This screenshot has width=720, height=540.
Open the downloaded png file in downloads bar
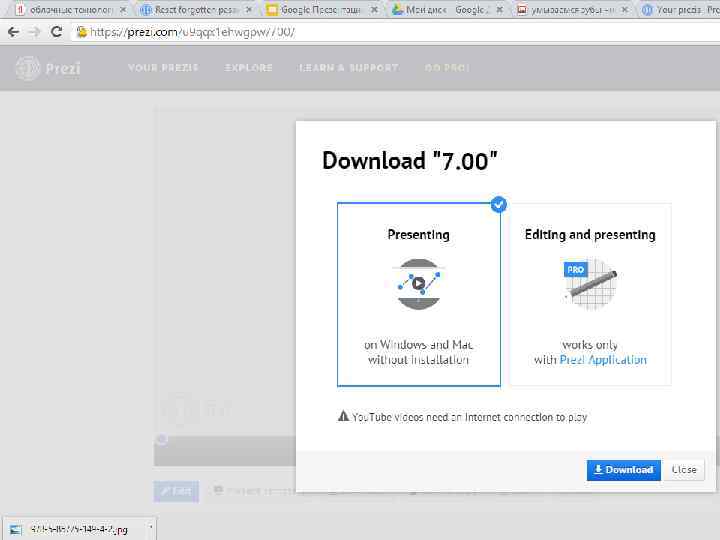[79, 530]
